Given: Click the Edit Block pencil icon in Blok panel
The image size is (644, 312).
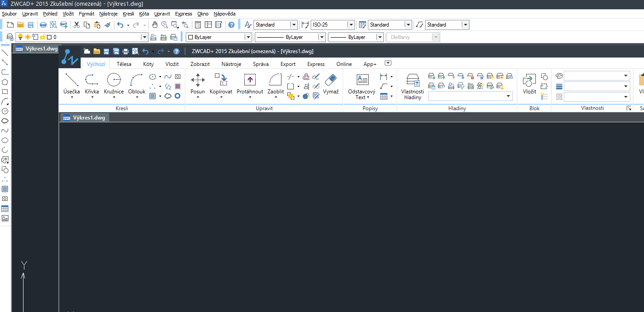Looking at the screenshot, I should pos(545,86).
